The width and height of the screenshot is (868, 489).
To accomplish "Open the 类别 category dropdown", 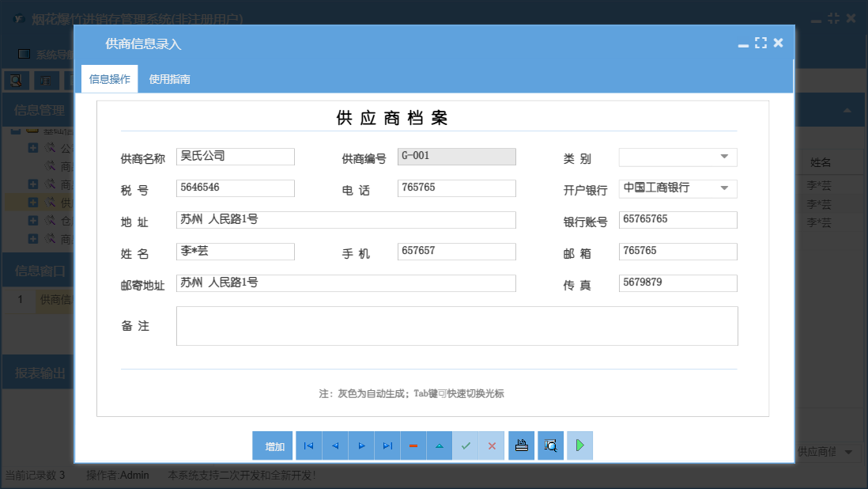I will tap(723, 157).
